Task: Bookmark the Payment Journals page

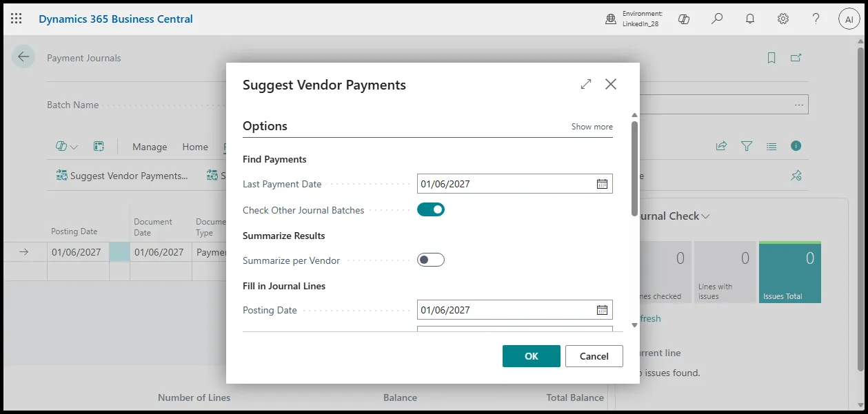Action: point(771,58)
